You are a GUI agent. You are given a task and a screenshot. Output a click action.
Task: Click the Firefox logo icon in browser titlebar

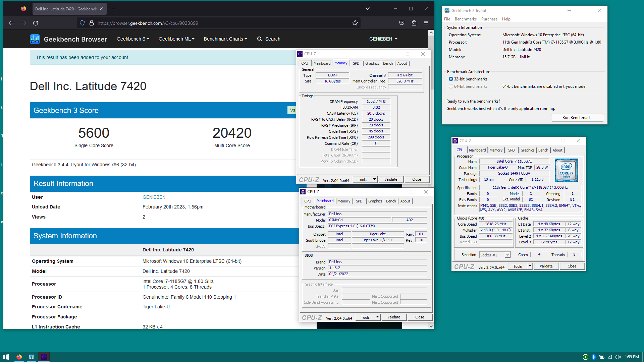23,9
